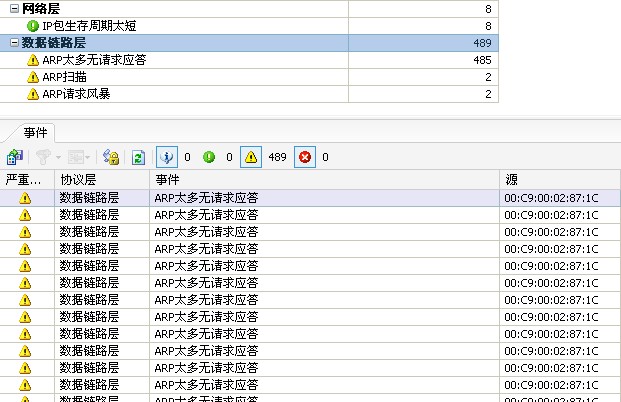Sort events by the 事件 column header
Image resolution: width=621 pixels, height=402 pixels.
[325, 179]
